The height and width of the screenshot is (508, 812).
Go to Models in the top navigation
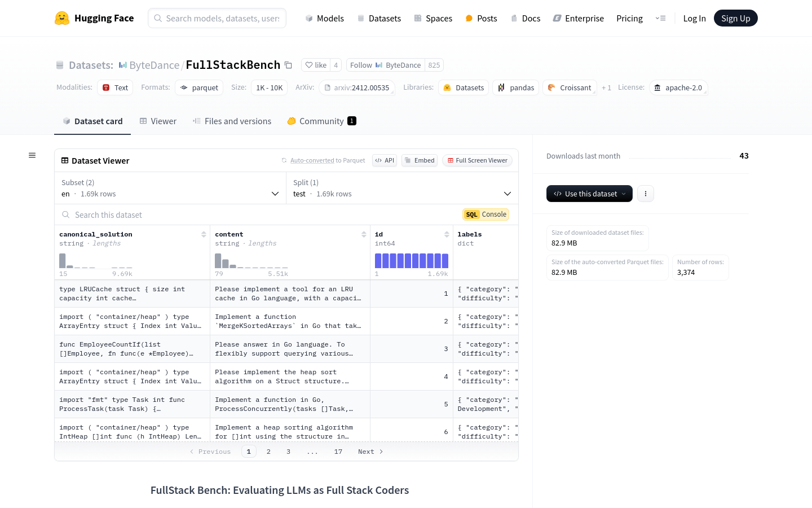tap(324, 18)
